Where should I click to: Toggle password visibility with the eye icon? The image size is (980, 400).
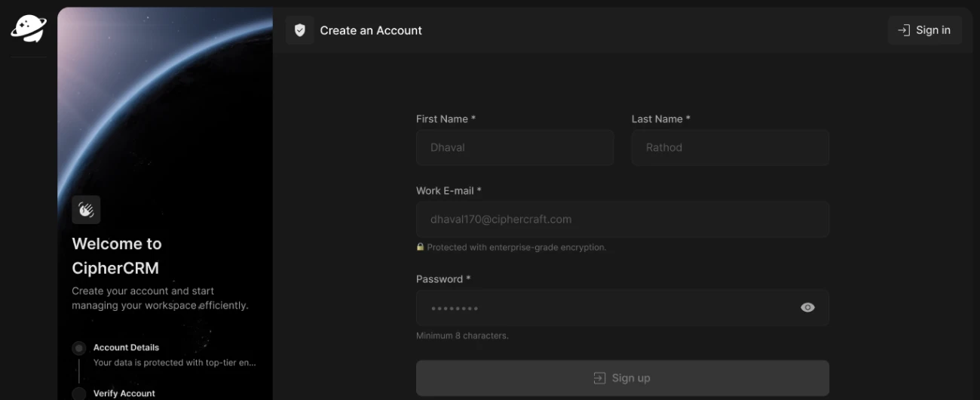coord(807,308)
